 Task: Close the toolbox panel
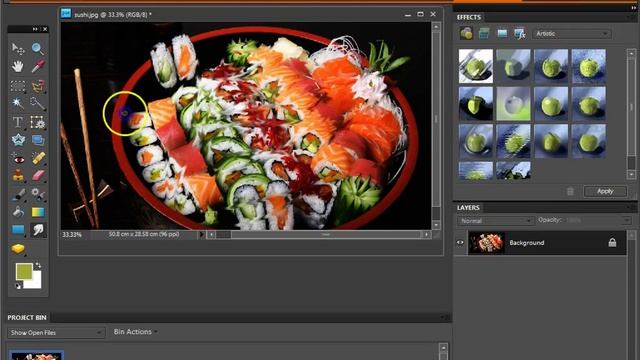pyautogui.click(x=45, y=29)
